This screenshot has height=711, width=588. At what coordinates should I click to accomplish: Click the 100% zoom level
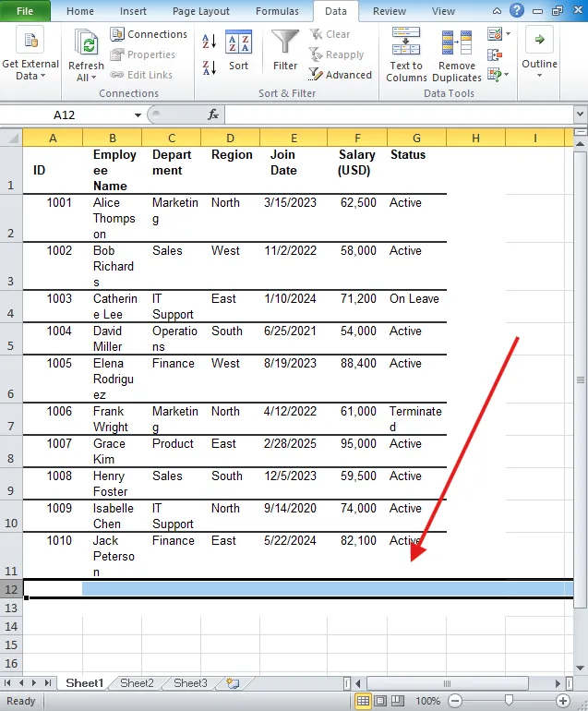(x=427, y=701)
